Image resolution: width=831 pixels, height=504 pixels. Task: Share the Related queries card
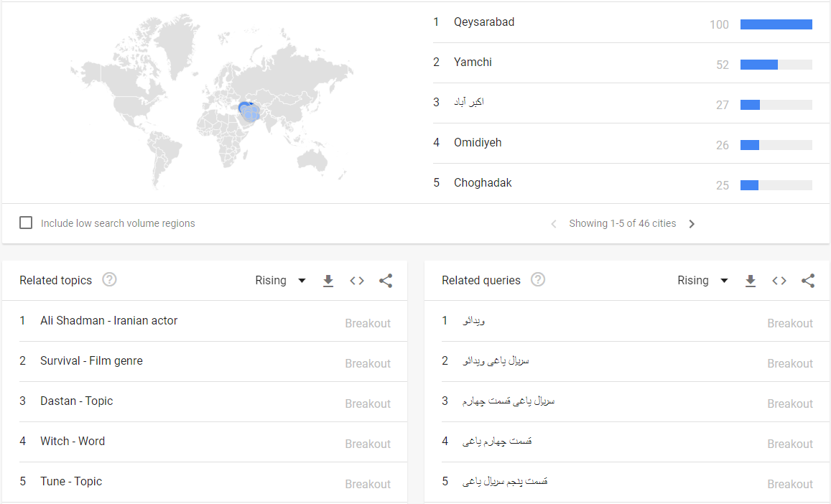[808, 281]
